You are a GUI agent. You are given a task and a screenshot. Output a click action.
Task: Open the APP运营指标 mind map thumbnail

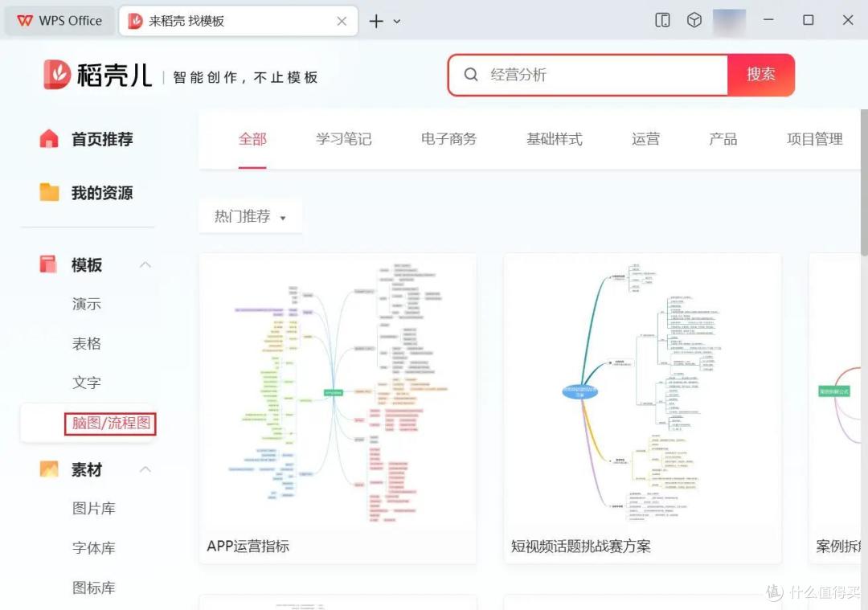pyautogui.click(x=338, y=391)
